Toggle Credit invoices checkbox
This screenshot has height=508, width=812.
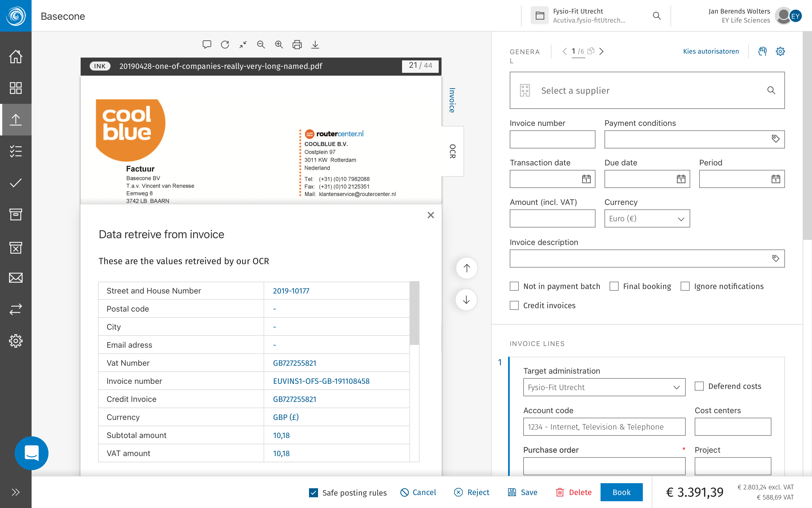[x=514, y=305]
